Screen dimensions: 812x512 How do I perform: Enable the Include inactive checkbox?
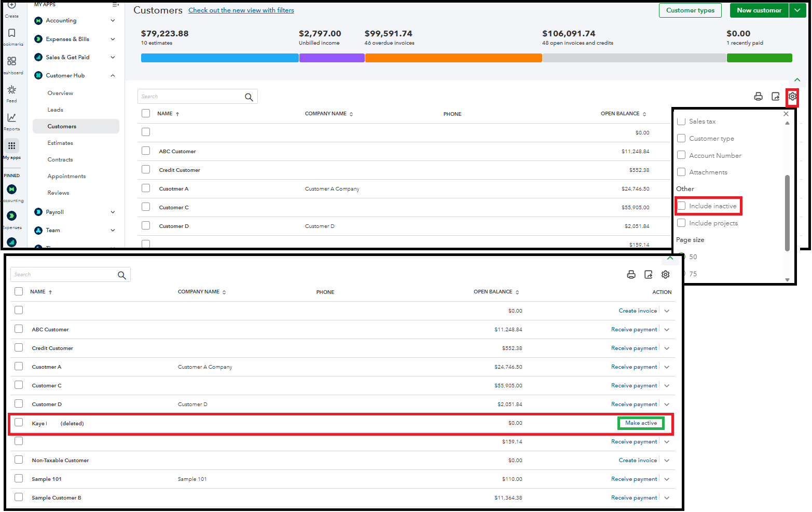pos(681,206)
